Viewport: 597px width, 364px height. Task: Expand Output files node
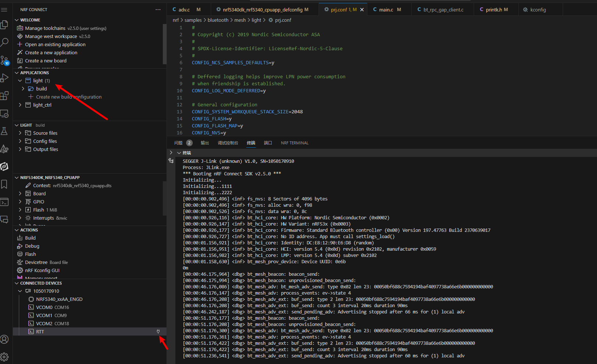pos(20,149)
